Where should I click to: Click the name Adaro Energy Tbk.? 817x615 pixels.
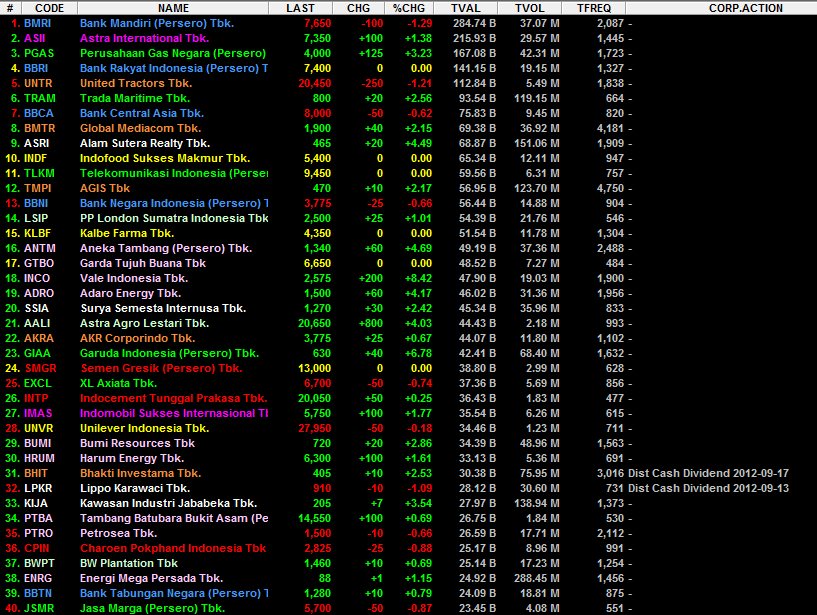[130, 293]
